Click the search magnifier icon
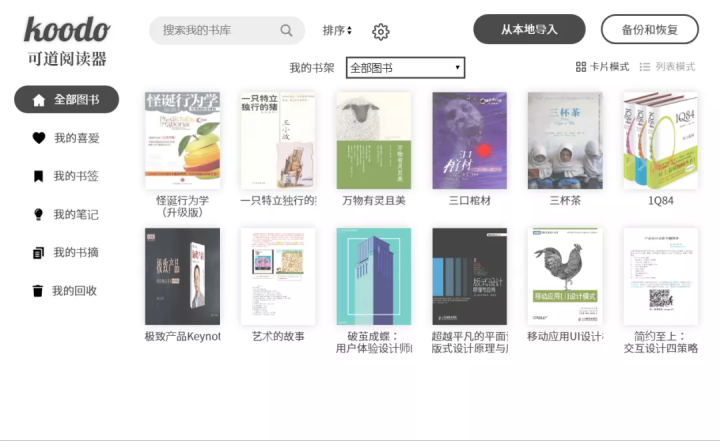 pyautogui.click(x=286, y=30)
